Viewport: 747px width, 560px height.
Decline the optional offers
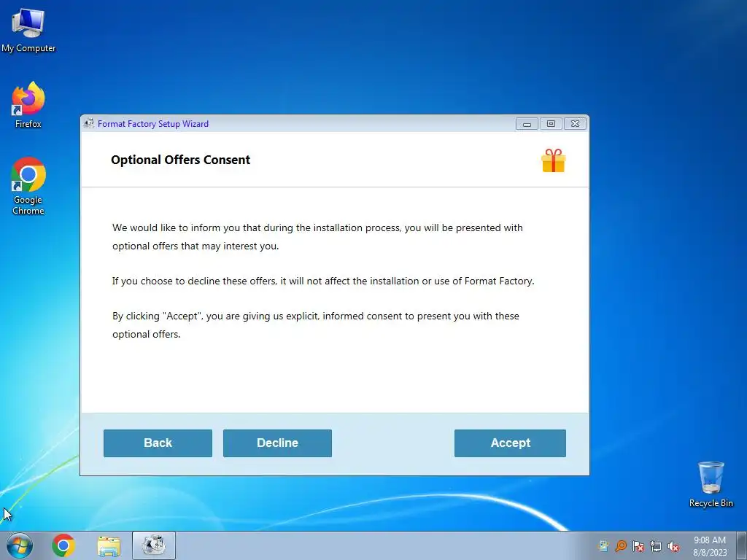(x=277, y=443)
